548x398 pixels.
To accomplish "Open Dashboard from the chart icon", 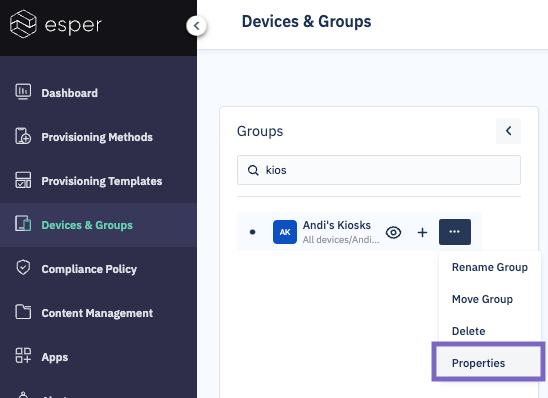I will [23, 92].
